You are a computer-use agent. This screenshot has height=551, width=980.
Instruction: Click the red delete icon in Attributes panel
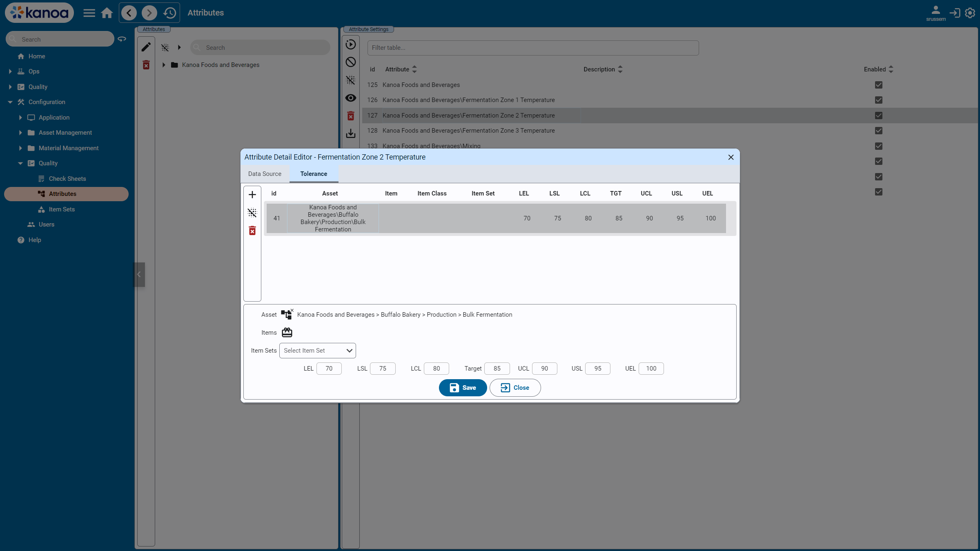coord(146,65)
